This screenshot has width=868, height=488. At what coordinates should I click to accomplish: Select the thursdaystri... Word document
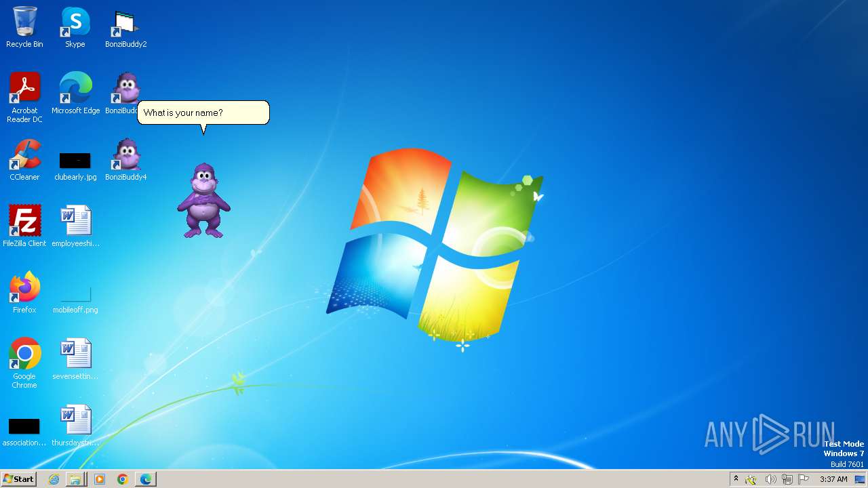(x=75, y=426)
